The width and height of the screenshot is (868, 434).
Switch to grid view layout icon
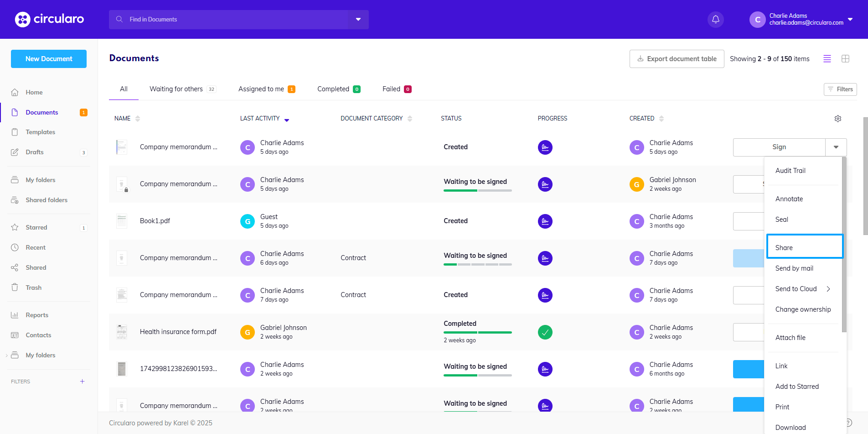(845, 59)
